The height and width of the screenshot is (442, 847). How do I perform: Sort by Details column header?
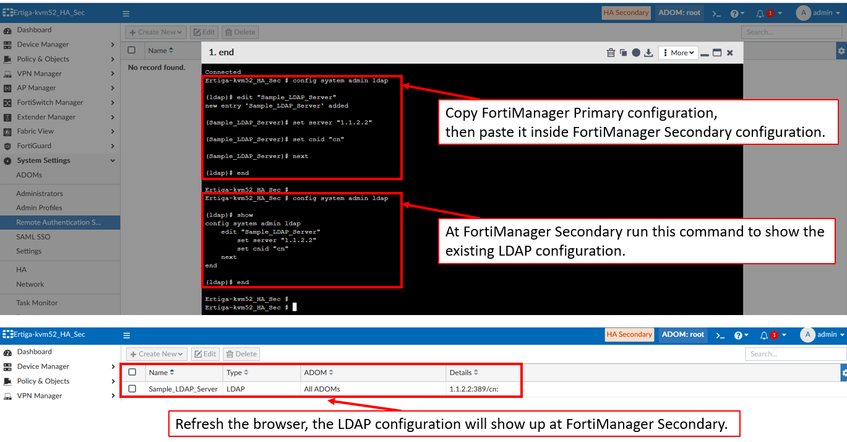click(463, 373)
